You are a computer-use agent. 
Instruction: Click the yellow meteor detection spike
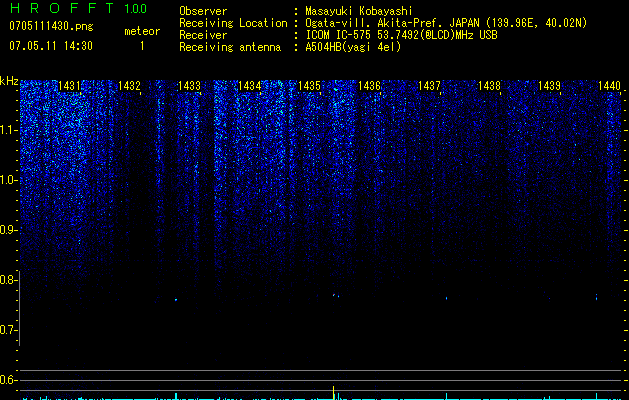point(333,392)
